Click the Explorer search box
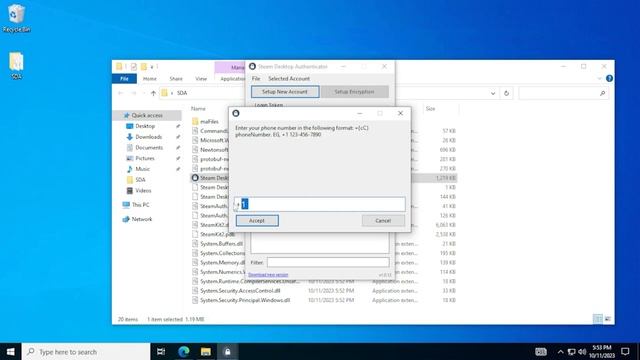This screenshot has height=360, width=640. 563,93
